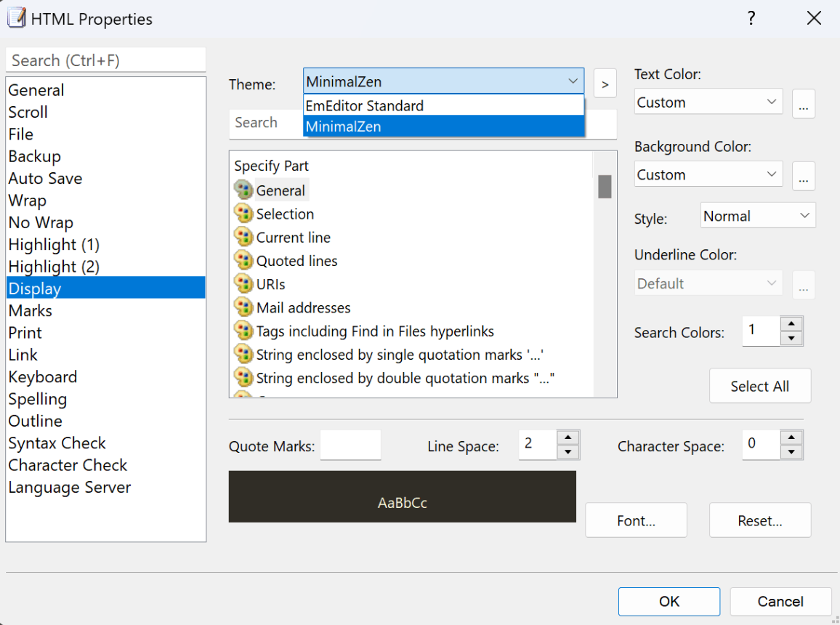This screenshot has height=625, width=840.
Task: Click the Font... button
Action: point(636,520)
